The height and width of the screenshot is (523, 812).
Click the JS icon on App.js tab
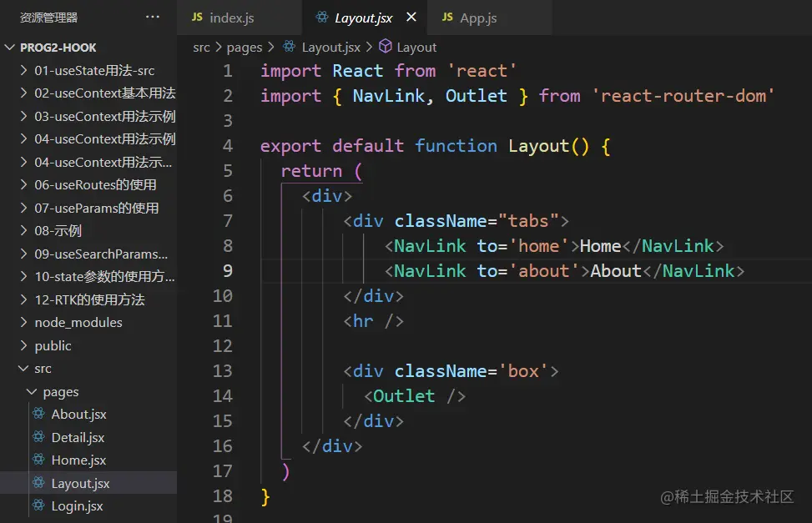[x=447, y=17]
